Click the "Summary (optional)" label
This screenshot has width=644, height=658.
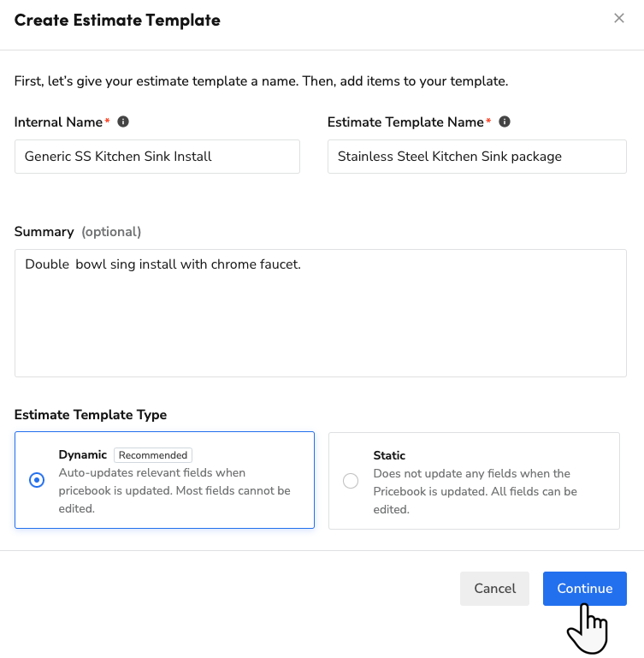(78, 232)
